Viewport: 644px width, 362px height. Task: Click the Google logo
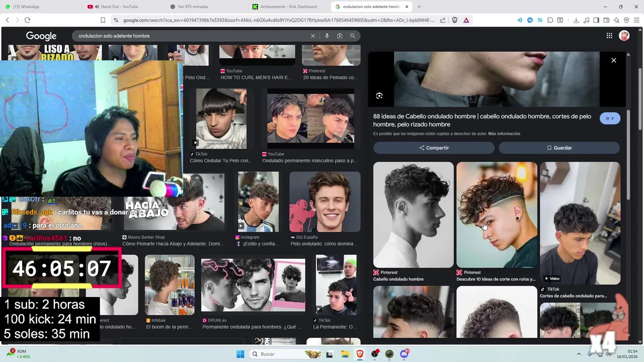41,36
